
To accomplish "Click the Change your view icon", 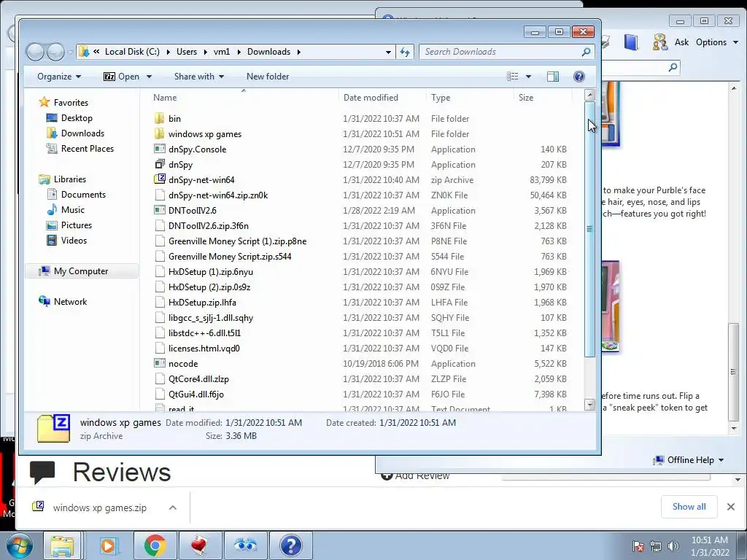I will (x=513, y=77).
